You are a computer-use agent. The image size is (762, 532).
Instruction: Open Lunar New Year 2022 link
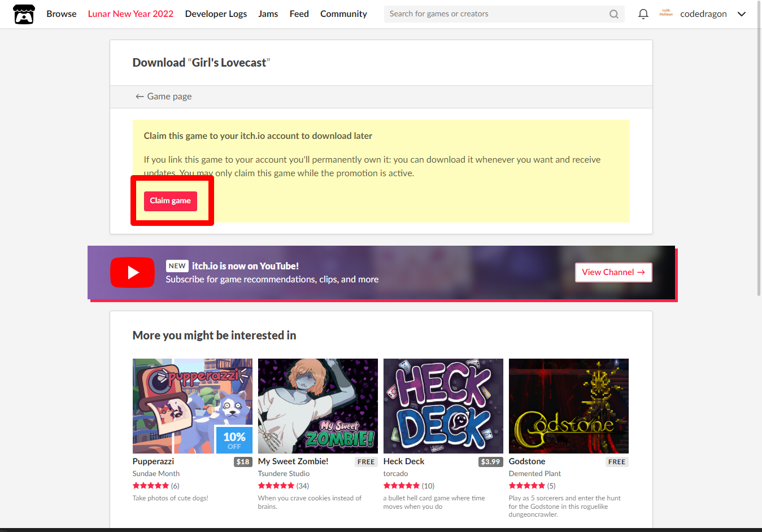(x=130, y=14)
